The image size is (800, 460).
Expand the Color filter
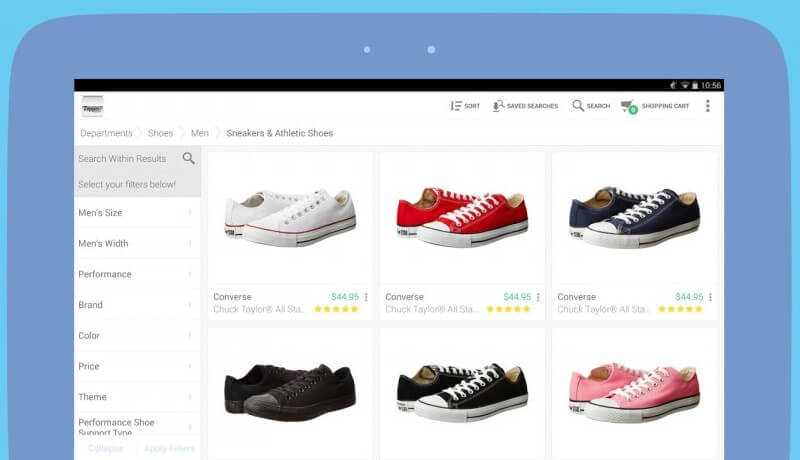pyautogui.click(x=137, y=336)
